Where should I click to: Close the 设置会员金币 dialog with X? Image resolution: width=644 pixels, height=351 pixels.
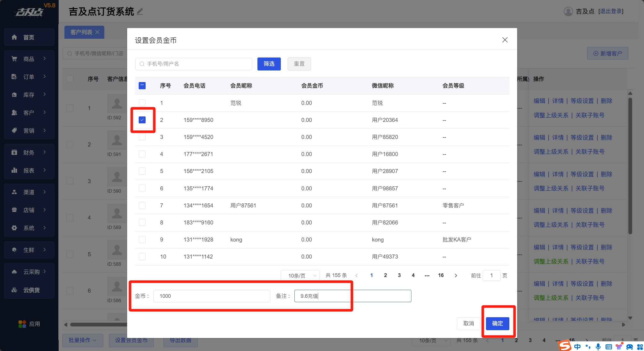505,40
